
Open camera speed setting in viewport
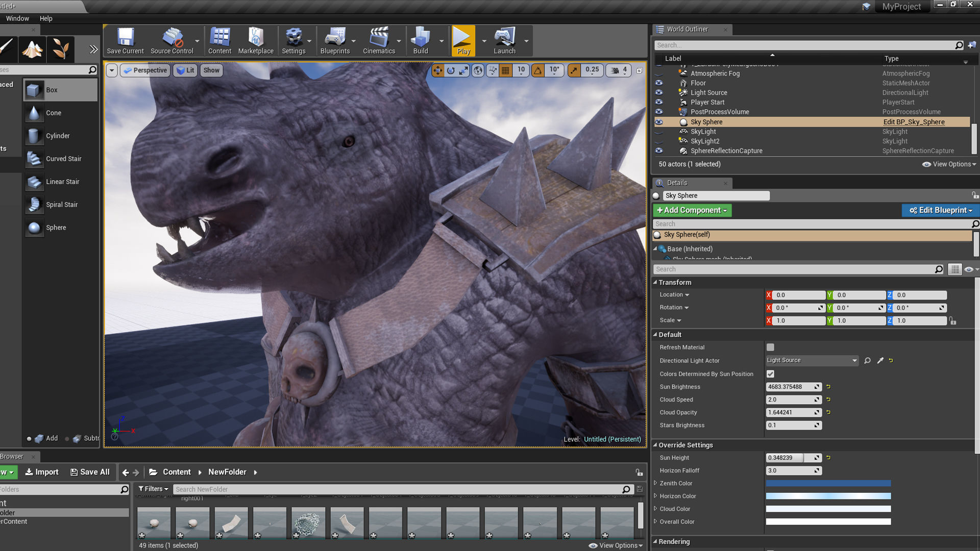click(x=618, y=70)
